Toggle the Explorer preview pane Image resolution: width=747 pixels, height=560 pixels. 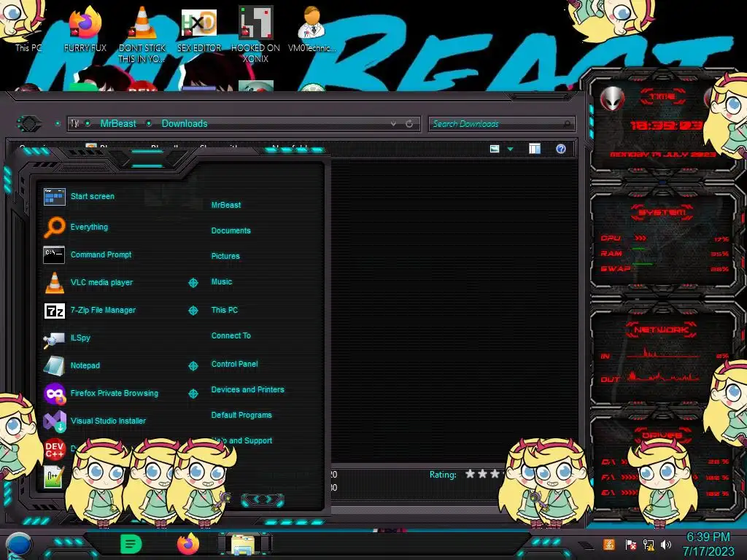tap(535, 149)
